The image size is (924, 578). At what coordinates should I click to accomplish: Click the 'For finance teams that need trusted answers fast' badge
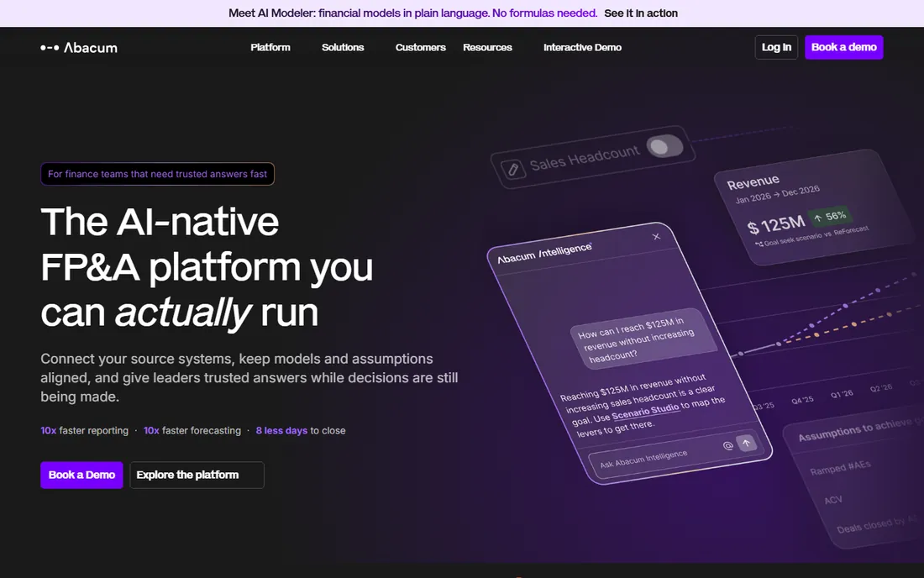coord(157,174)
